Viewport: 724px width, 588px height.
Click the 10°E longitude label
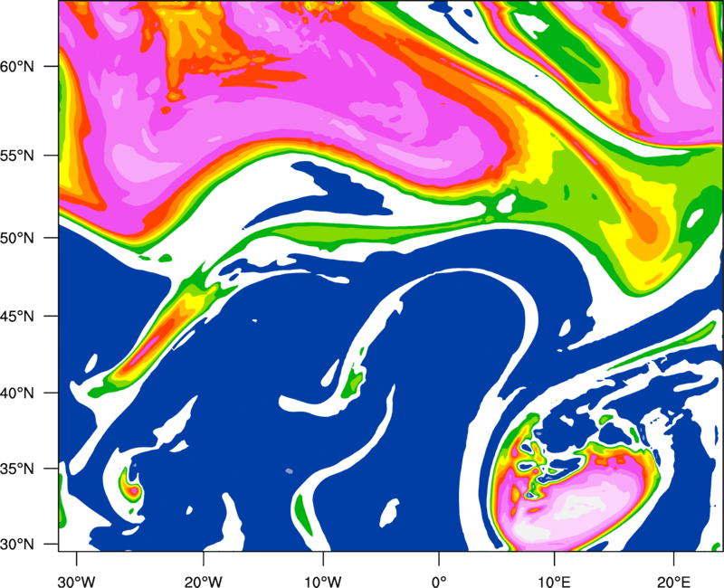554,582
